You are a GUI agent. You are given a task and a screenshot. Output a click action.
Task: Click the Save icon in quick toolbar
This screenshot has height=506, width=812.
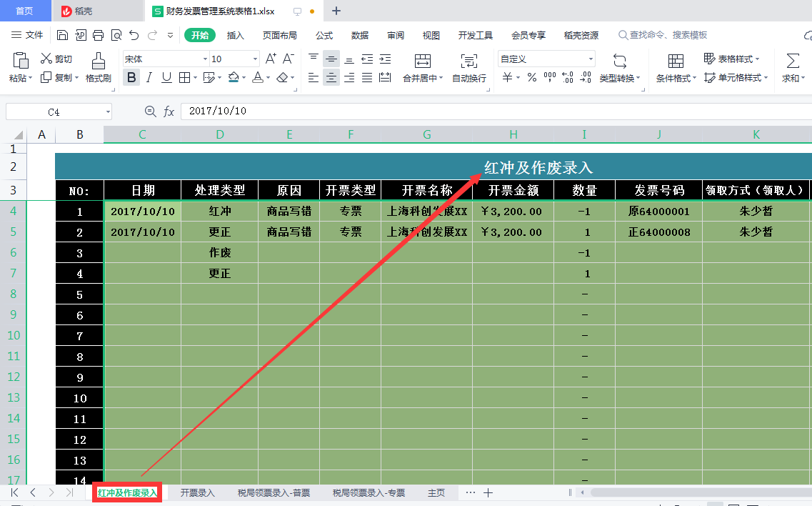click(x=62, y=35)
